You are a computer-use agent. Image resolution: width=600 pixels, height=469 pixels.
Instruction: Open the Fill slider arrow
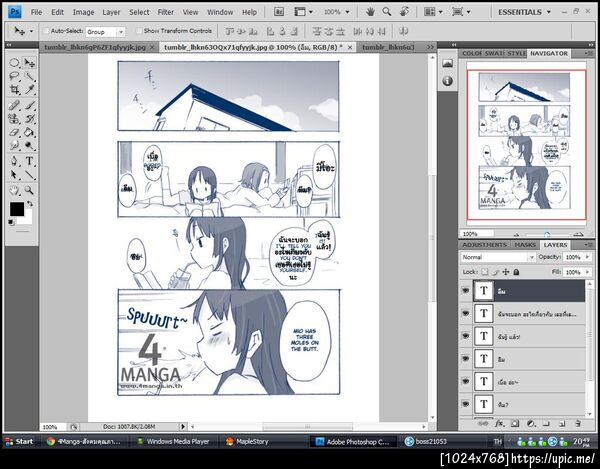[587, 272]
